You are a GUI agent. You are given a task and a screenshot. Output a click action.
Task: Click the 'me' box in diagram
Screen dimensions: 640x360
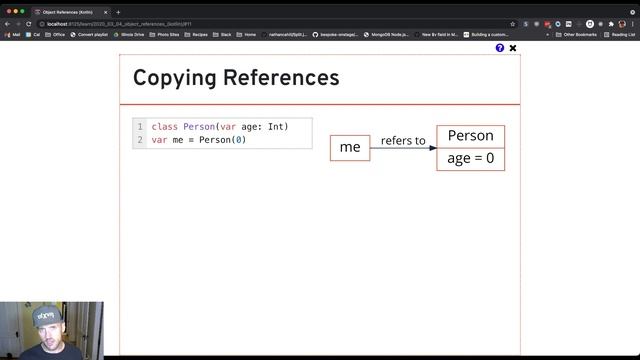[350, 148]
